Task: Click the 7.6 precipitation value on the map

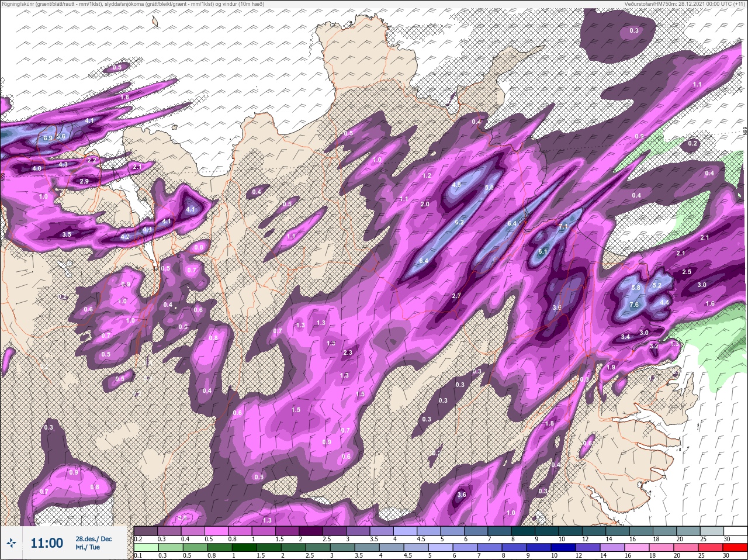Action: [634, 305]
